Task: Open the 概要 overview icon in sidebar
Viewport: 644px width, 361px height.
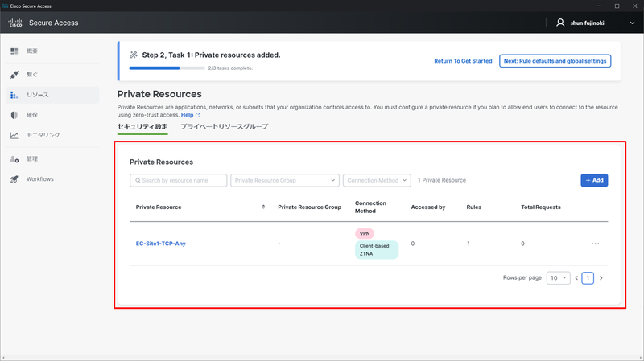Action: pos(14,51)
